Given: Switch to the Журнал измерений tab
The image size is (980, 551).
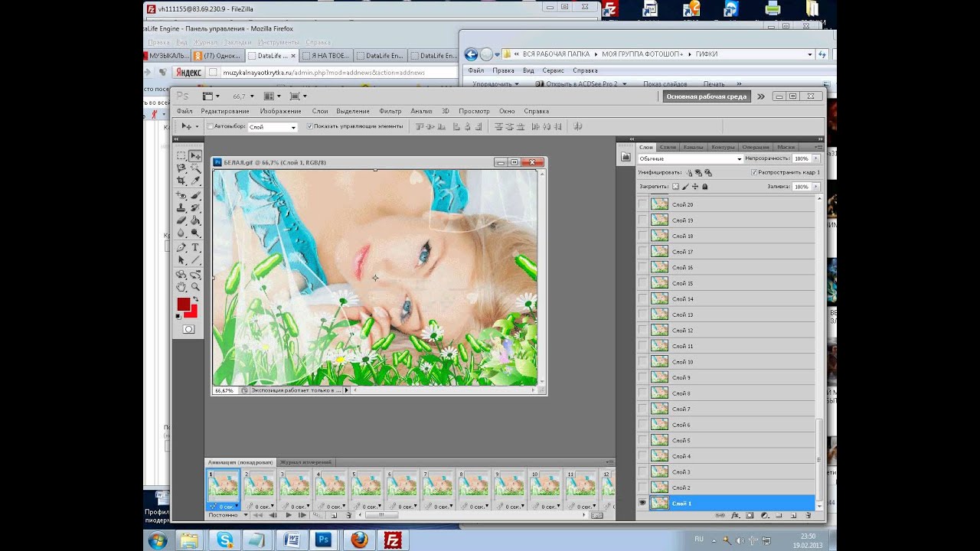Looking at the screenshot, I should coord(305,462).
